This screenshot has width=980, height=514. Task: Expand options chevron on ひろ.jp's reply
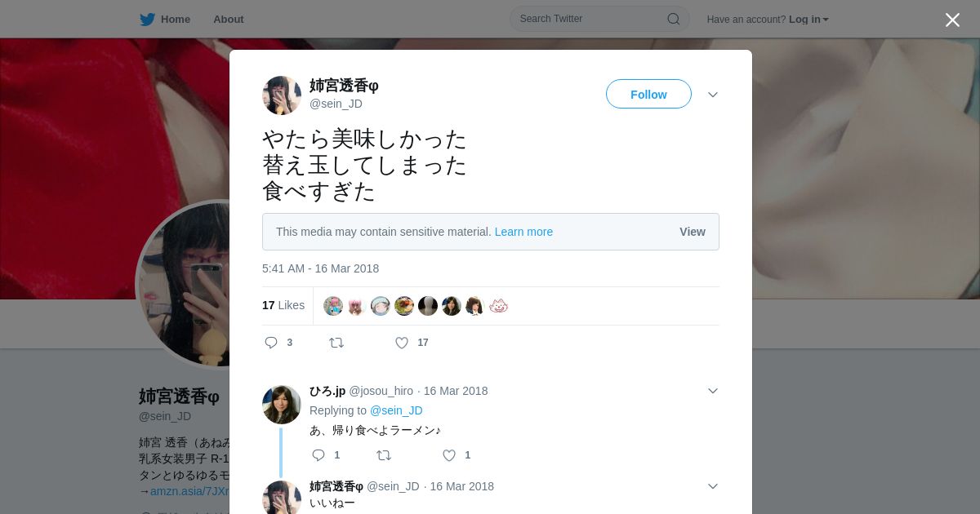pyautogui.click(x=713, y=391)
